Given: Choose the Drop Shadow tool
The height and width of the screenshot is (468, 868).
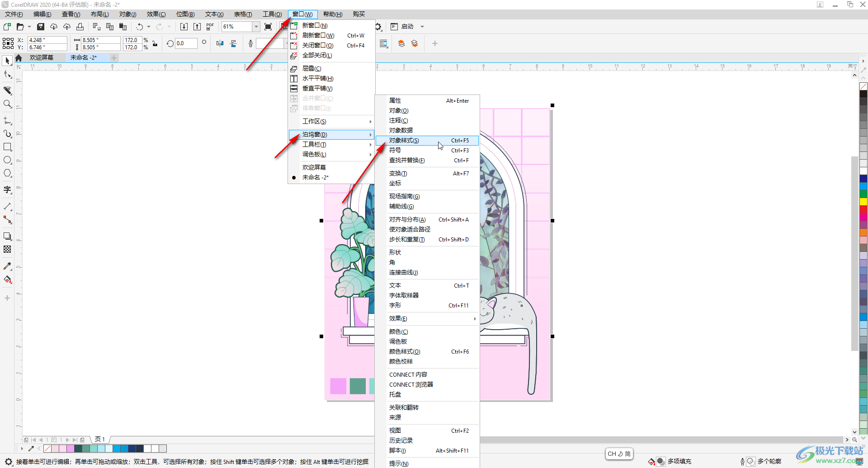Looking at the screenshot, I should pos(7,236).
